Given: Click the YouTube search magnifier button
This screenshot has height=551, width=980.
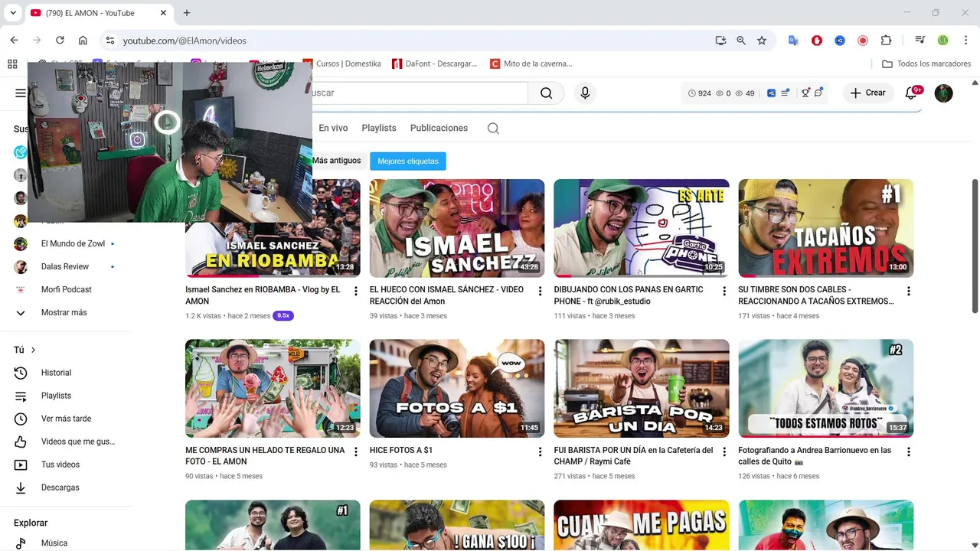Looking at the screenshot, I should coord(546,93).
